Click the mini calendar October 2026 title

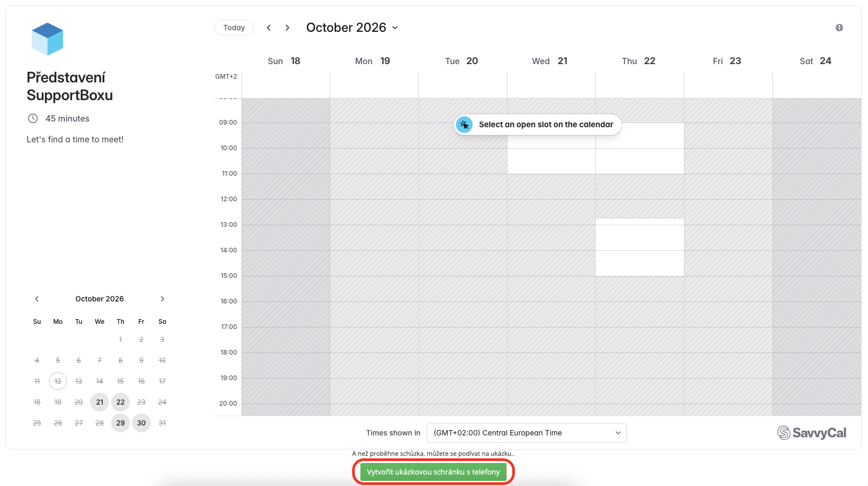coord(100,299)
